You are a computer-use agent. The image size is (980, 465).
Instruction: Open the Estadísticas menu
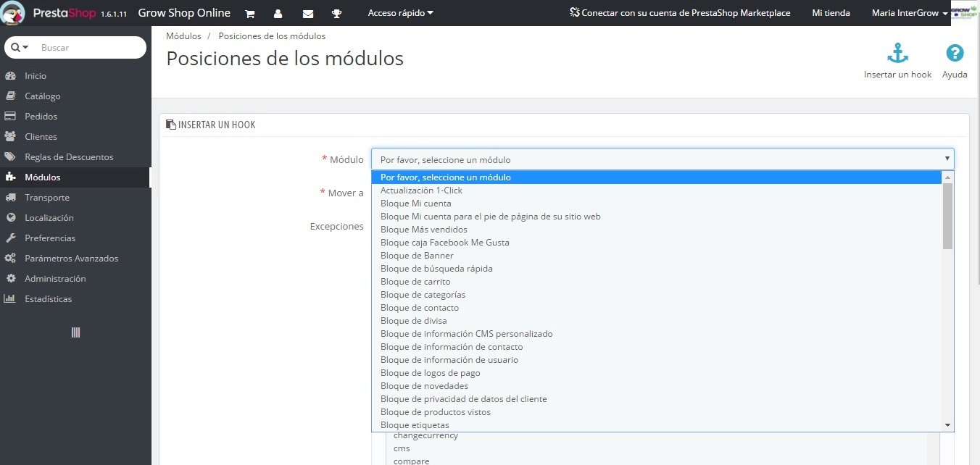pyautogui.click(x=49, y=298)
